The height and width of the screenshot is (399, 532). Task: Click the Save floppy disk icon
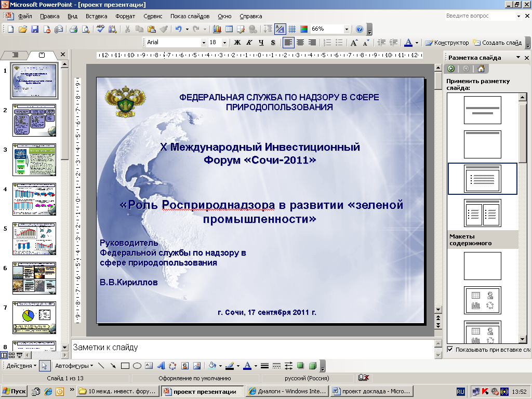pyautogui.click(x=35, y=29)
